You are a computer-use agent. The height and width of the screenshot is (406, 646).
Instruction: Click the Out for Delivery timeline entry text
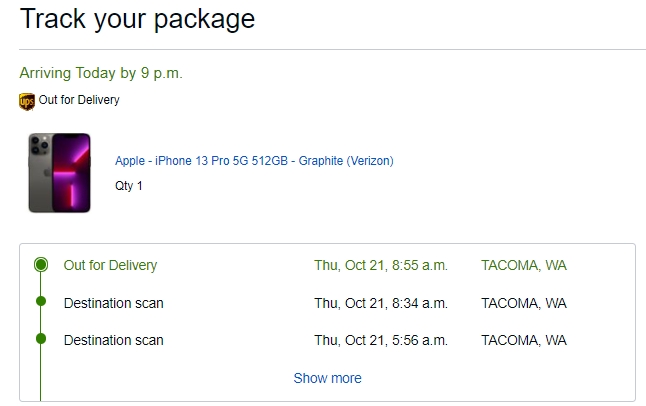click(110, 265)
